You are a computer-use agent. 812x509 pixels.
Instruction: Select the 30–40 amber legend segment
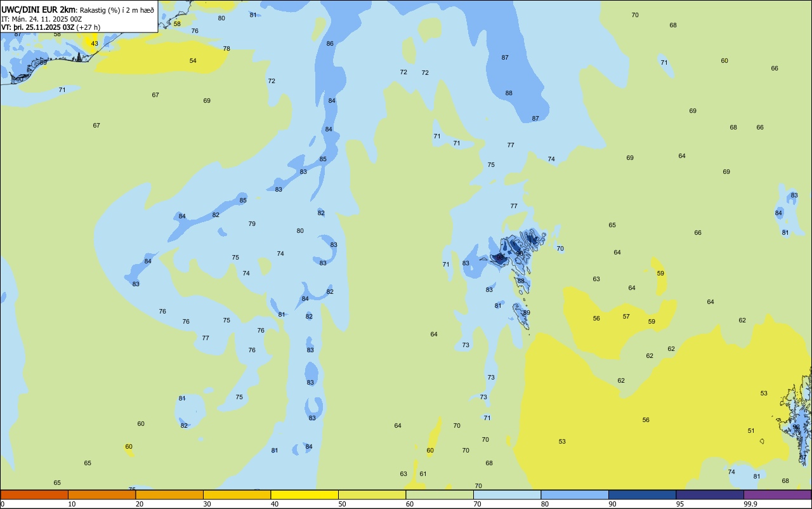(x=237, y=494)
